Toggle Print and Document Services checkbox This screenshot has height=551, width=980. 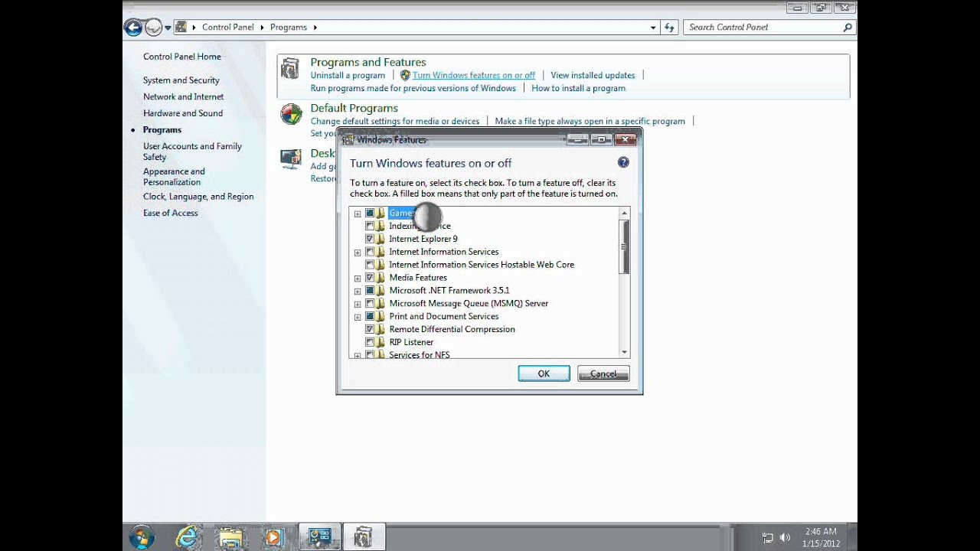[x=370, y=316]
